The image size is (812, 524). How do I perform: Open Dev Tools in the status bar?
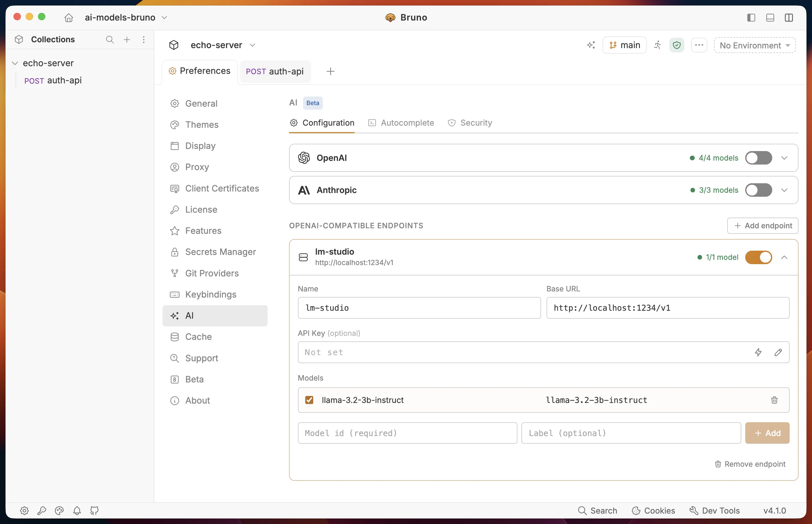coord(714,511)
